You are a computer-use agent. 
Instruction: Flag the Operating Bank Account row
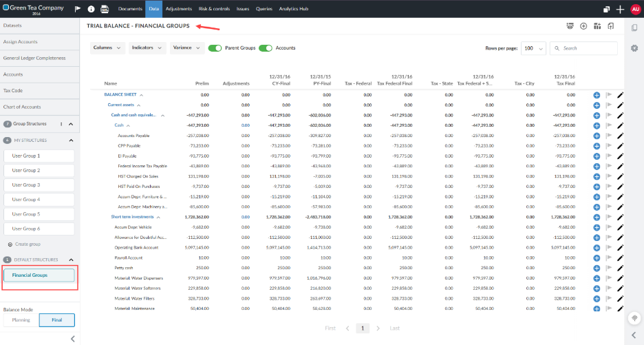click(x=609, y=247)
